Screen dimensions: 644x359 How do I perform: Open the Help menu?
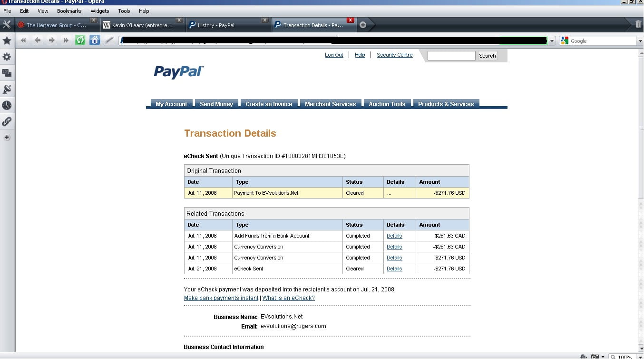click(144, 11)
